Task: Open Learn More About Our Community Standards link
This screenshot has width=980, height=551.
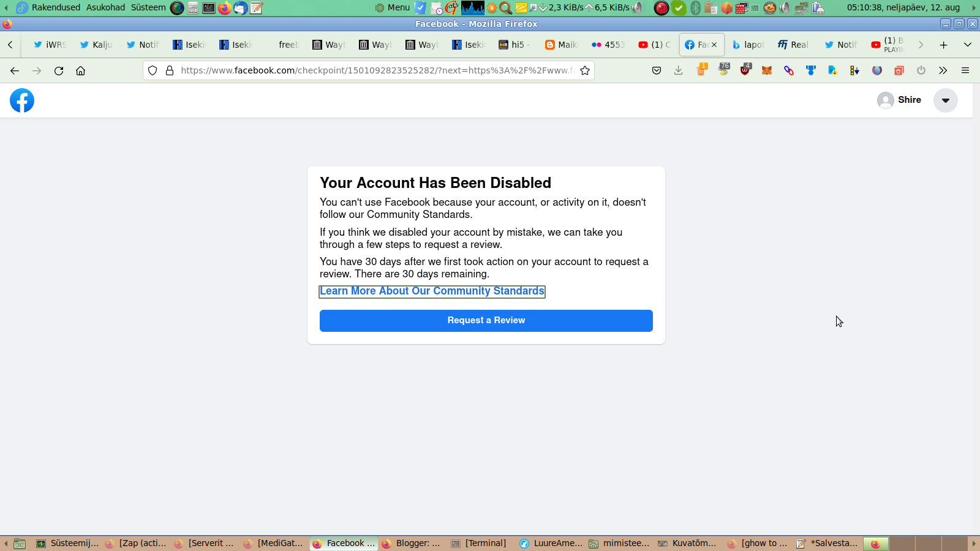Action: pos(432,291)
